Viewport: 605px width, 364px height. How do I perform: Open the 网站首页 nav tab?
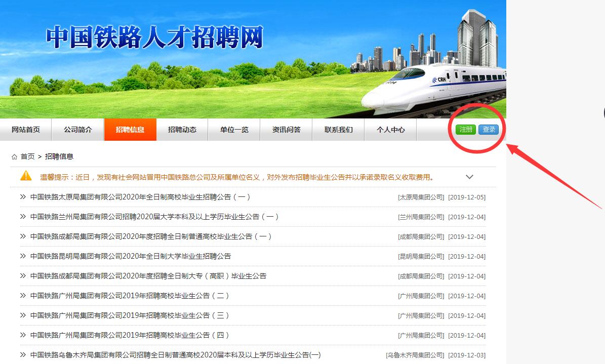point(26,130)
